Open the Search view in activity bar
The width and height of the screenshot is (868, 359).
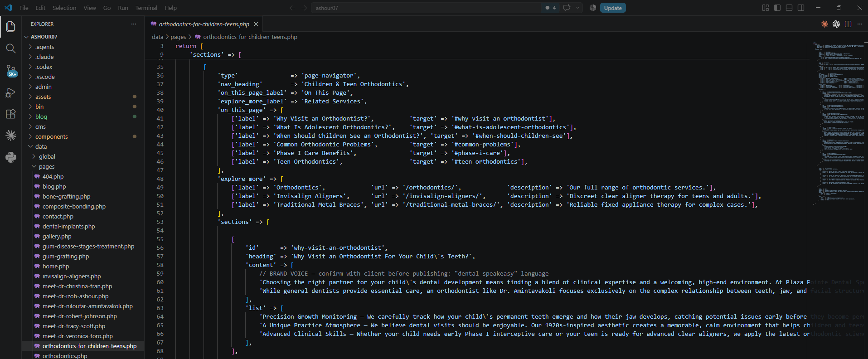tap(11, 49)
